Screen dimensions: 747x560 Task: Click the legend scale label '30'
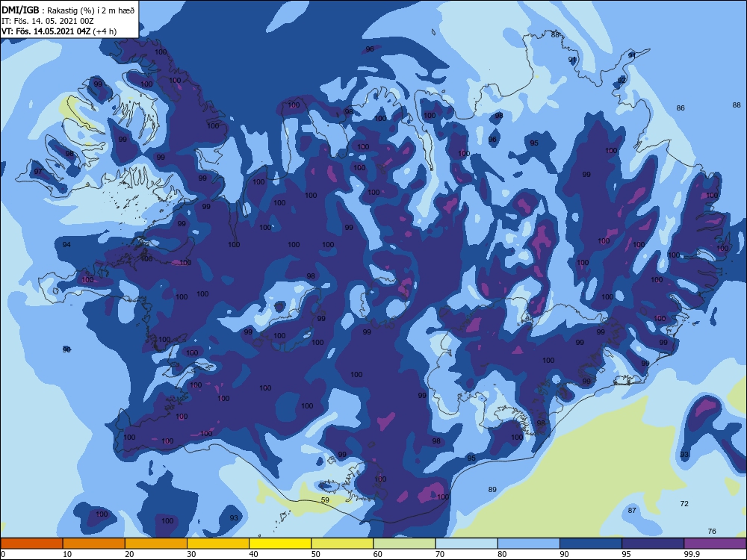(x=191, y=554)
